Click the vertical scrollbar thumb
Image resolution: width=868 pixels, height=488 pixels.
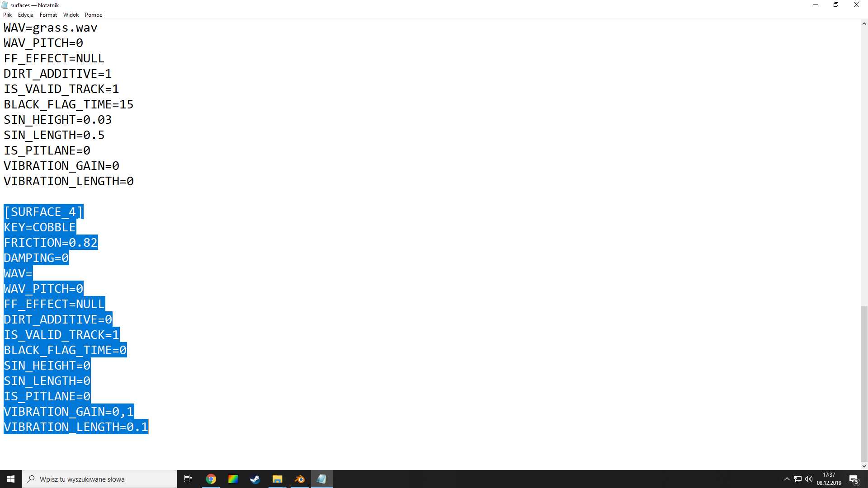click(x=864, y=384)
